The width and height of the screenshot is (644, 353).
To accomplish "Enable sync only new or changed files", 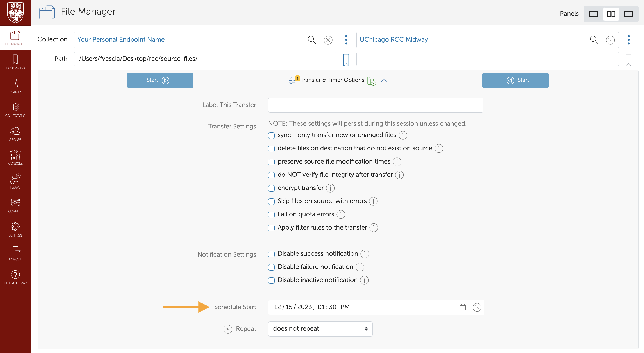I will (x=271, y=135).
